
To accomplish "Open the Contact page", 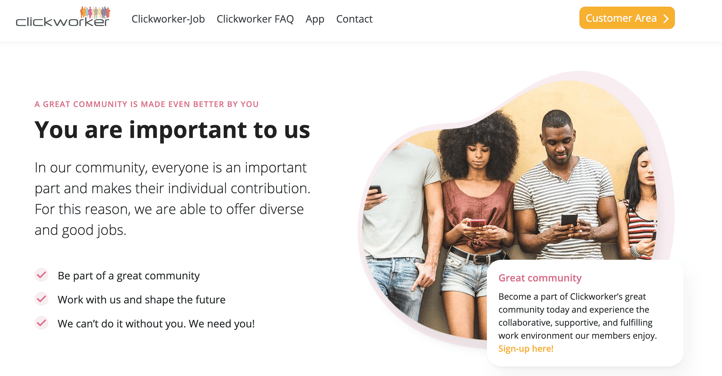I will [354, 19].
